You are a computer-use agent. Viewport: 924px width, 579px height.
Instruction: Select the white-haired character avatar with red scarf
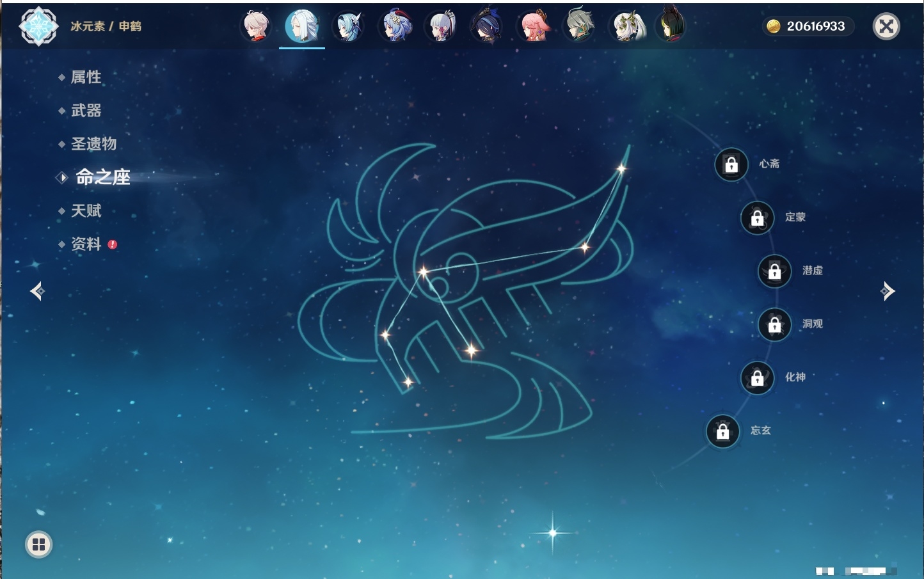pos(257,26)
